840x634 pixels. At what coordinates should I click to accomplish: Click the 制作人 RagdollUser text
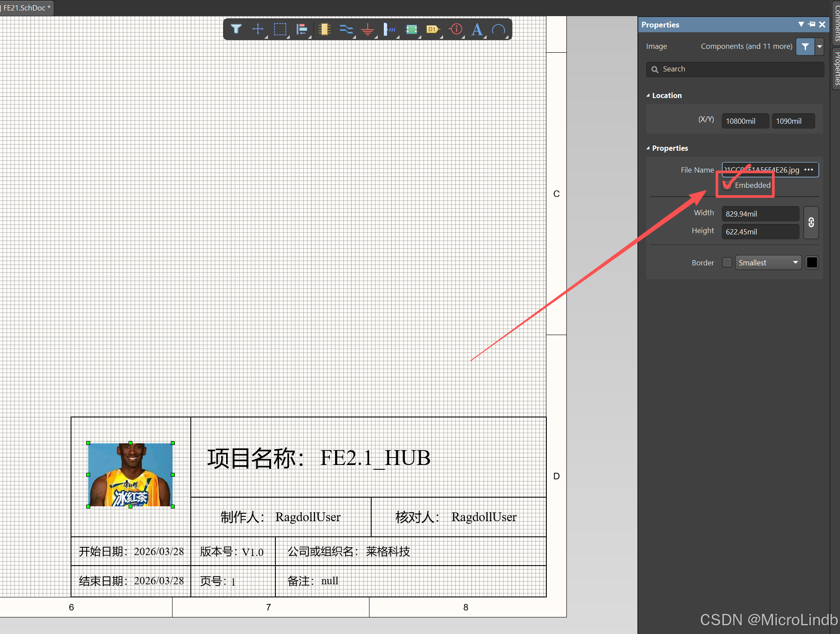point(280,517)
